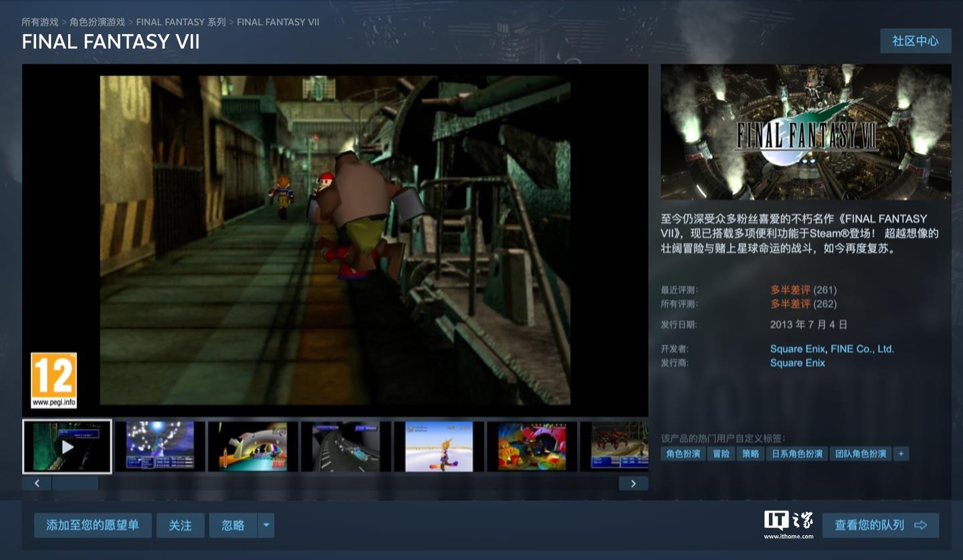
Task: Toggle the 关注 follow button
Action: click(180, 525)
